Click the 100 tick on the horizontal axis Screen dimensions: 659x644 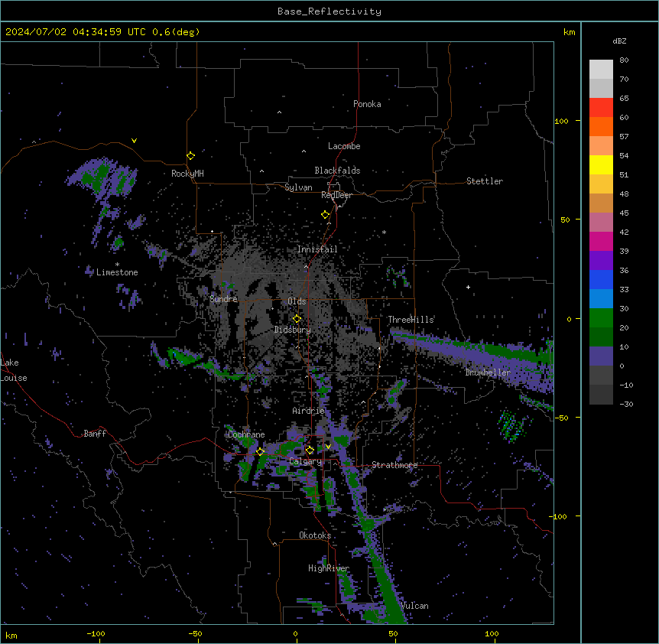click(x=492, y=633)
